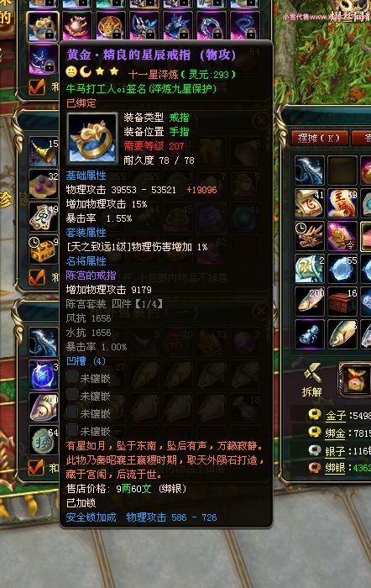Select the green 换 jade coin

point(44,440)
